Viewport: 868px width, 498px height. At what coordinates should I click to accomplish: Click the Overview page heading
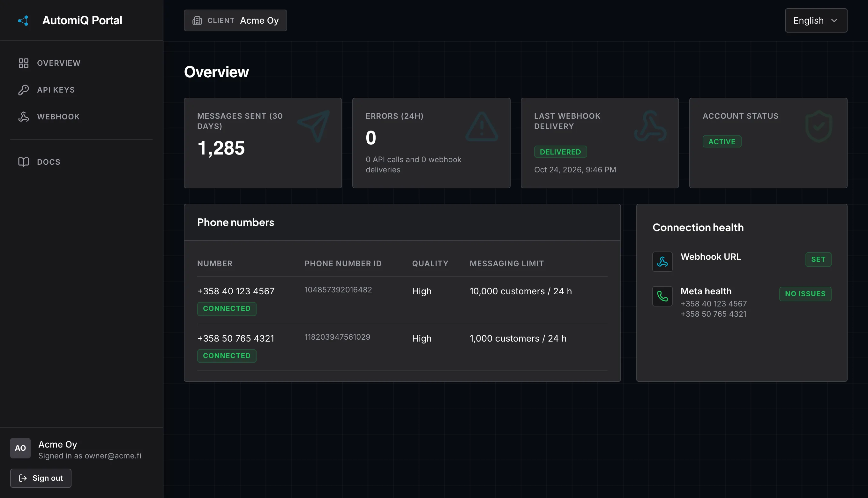(216, 72)
